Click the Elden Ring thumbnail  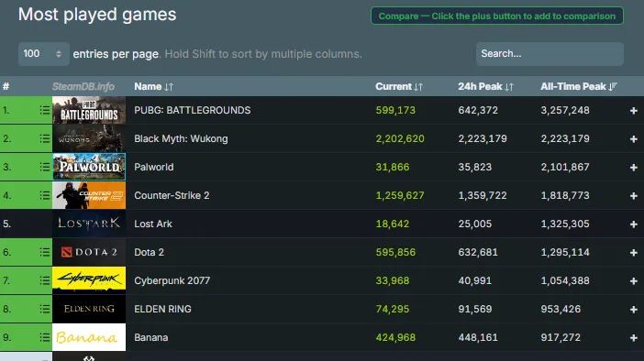tap(89, 309)
